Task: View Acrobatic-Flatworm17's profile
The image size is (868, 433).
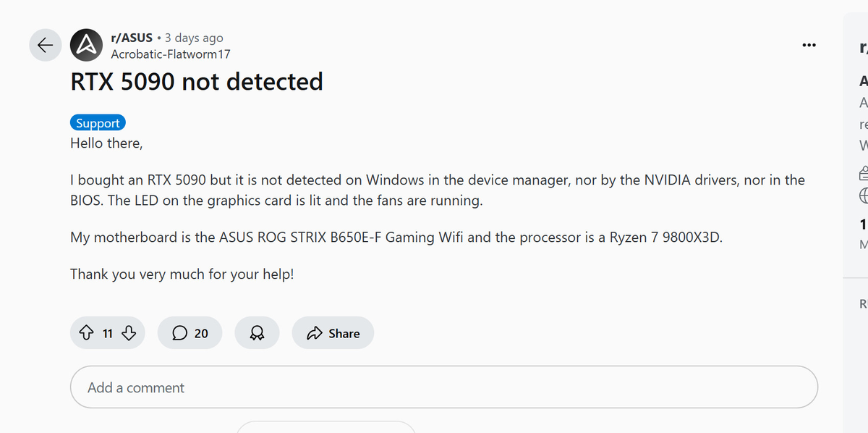Action: pos(170,54)
